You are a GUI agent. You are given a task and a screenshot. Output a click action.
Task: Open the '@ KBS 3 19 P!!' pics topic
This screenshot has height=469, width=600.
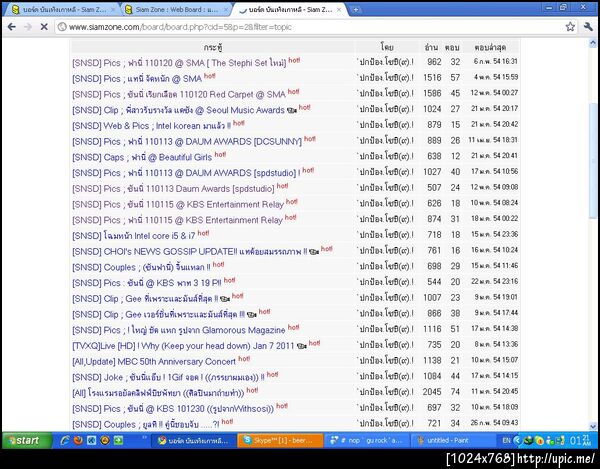coord(147,283)
